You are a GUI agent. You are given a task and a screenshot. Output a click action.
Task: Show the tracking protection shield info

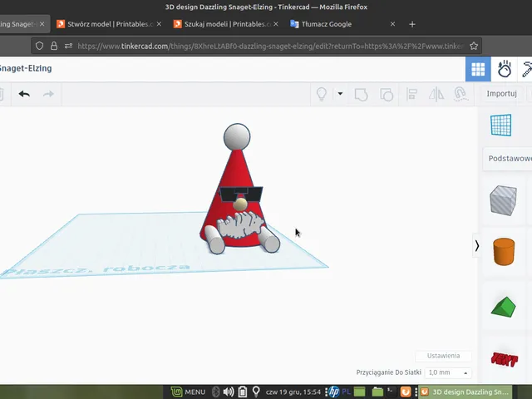click(x=39, y=46)
